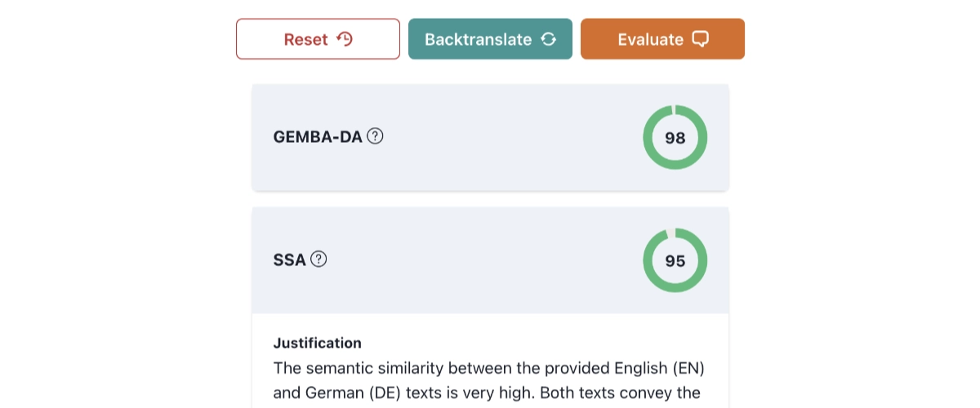This screenshot has height=408, width=980.
Task: Run Backtranslate on the text
Action: [x=490, y=39]
